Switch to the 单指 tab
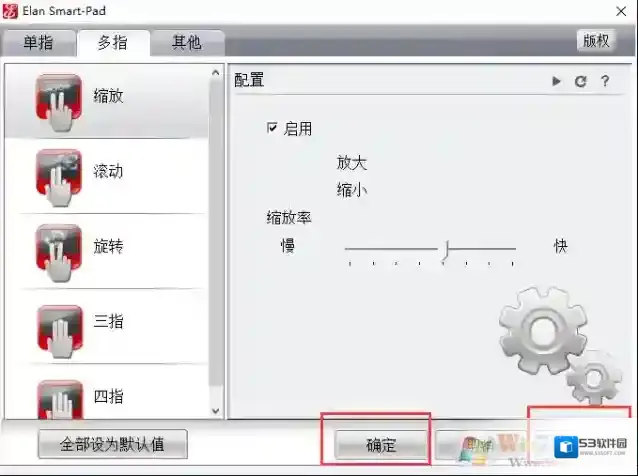This screenshot has height=476, width=638. point(38,43)
